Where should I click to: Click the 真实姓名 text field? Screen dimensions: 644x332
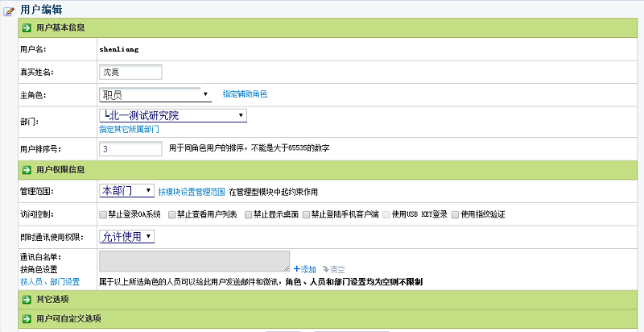coord(130,72)
